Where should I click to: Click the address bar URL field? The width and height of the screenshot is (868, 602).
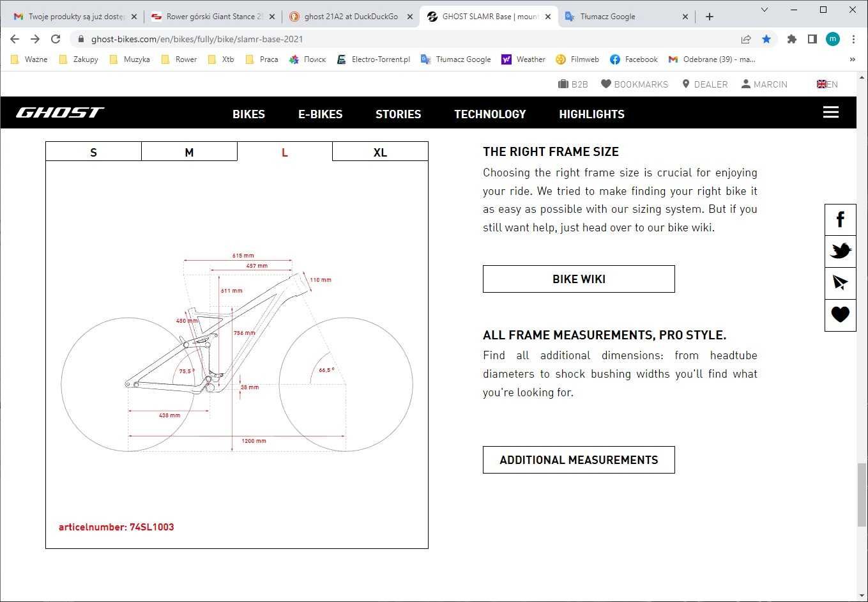click(x=409, y=39)
